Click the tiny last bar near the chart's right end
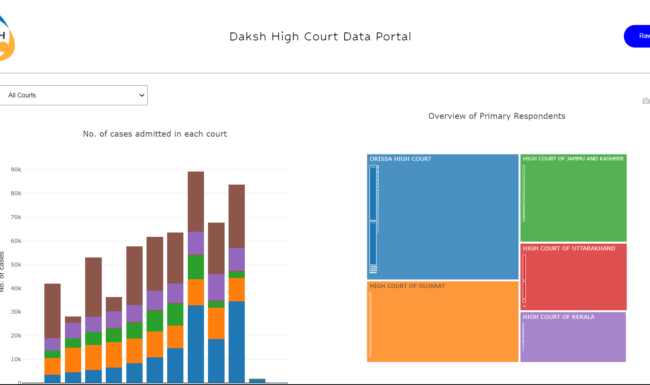 [257, 380]
